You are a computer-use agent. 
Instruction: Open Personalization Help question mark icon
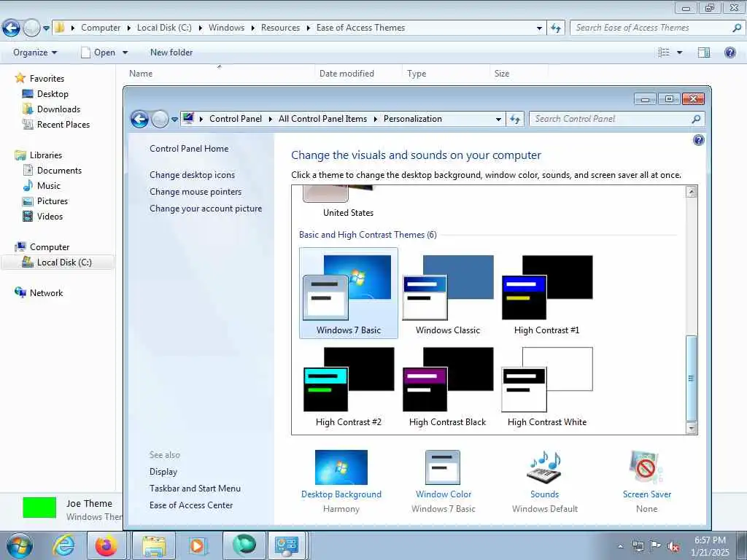pyautogui.click(x=698, y=140)
